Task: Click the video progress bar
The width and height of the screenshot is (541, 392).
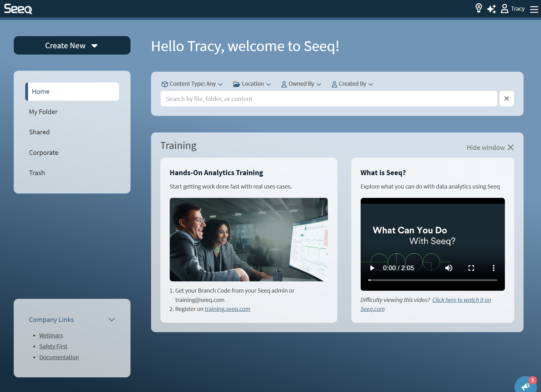Action: pos(432,280)
